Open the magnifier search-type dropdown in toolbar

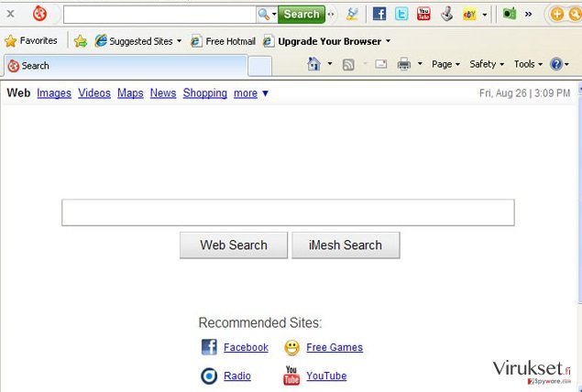[x=268, y=15]
